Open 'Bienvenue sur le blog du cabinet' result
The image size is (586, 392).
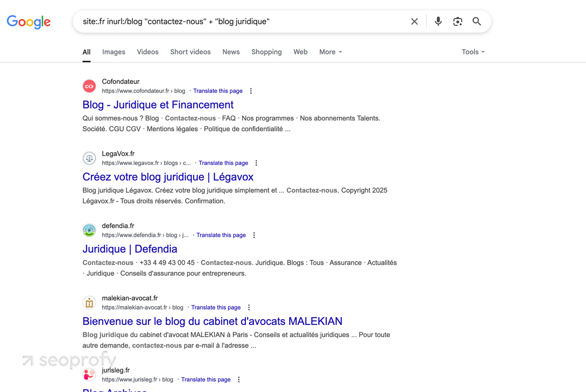click(x=213, y=321)
